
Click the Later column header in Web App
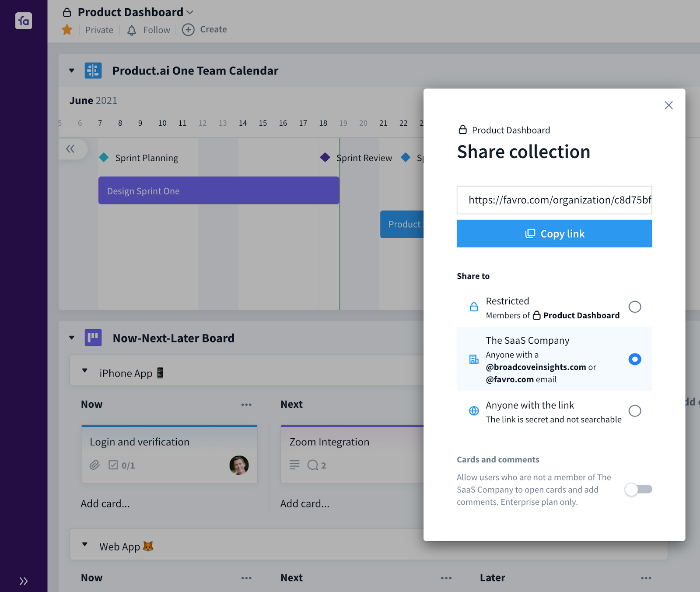coord(493,578)
